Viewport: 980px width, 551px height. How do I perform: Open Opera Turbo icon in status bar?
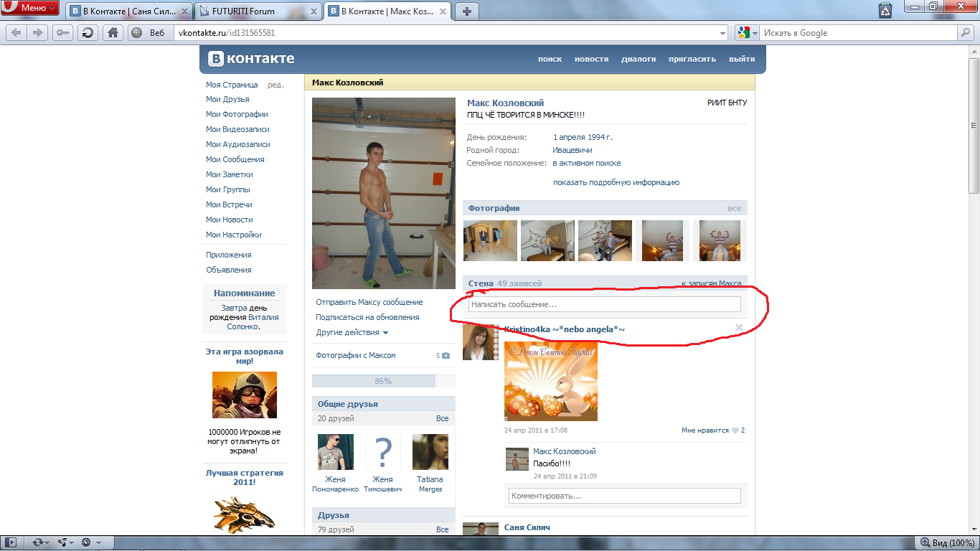(86, 542)
